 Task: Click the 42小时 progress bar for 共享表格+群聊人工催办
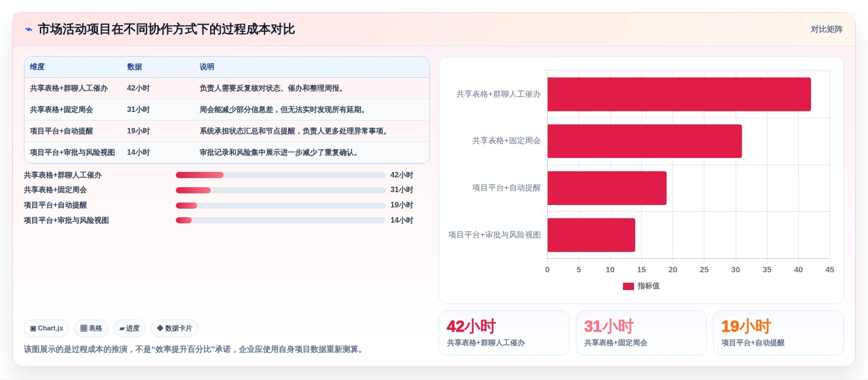click(281, 175)
